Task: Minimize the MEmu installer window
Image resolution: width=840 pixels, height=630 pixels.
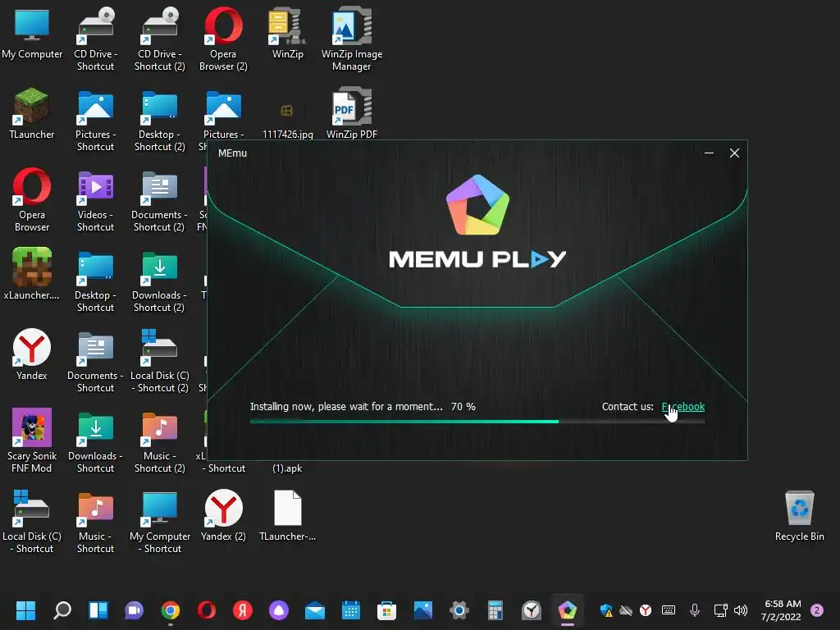Action: 709,153
